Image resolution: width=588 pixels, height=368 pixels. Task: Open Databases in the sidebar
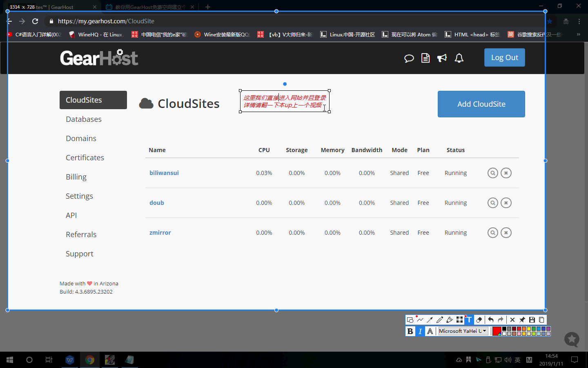point(84,119)
